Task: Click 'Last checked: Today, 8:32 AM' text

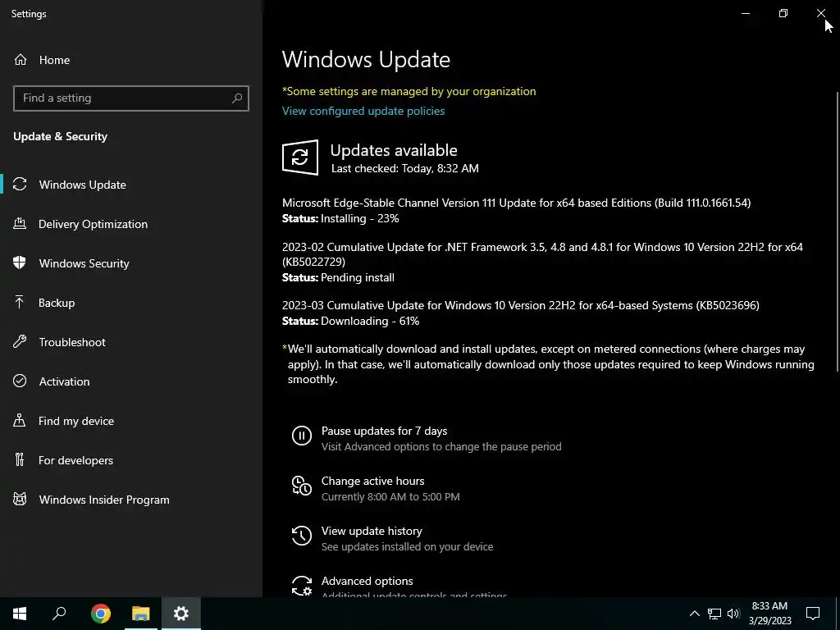Action: coord(405,168)
